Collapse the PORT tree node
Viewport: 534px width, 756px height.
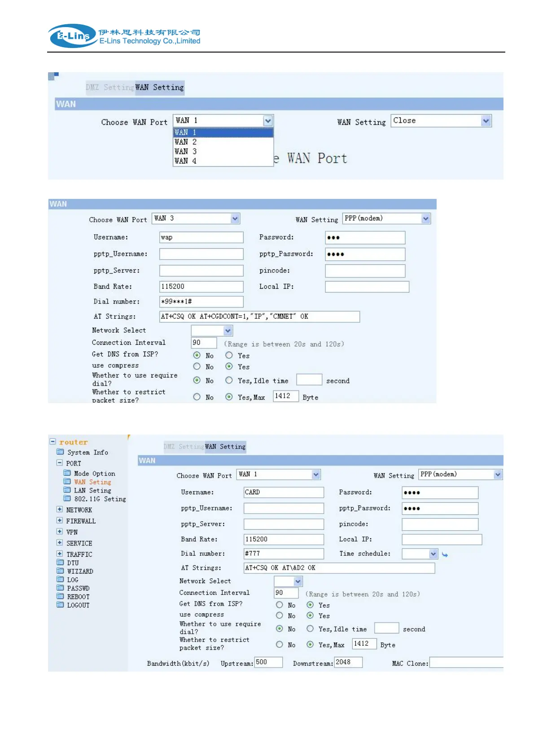pos(60,462)
